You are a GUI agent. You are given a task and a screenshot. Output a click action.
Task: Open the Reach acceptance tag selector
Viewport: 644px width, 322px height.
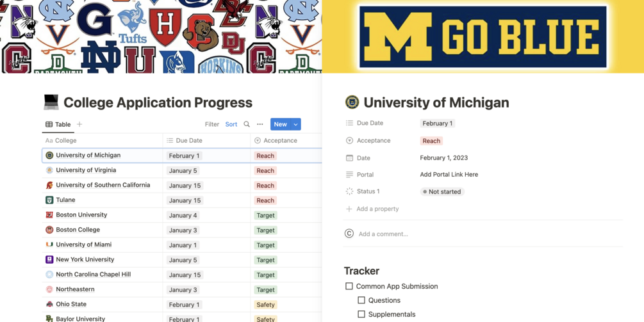431,141
